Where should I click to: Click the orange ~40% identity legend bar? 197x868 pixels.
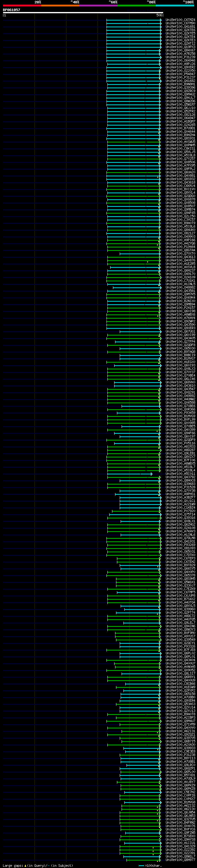tap(60, 6)
